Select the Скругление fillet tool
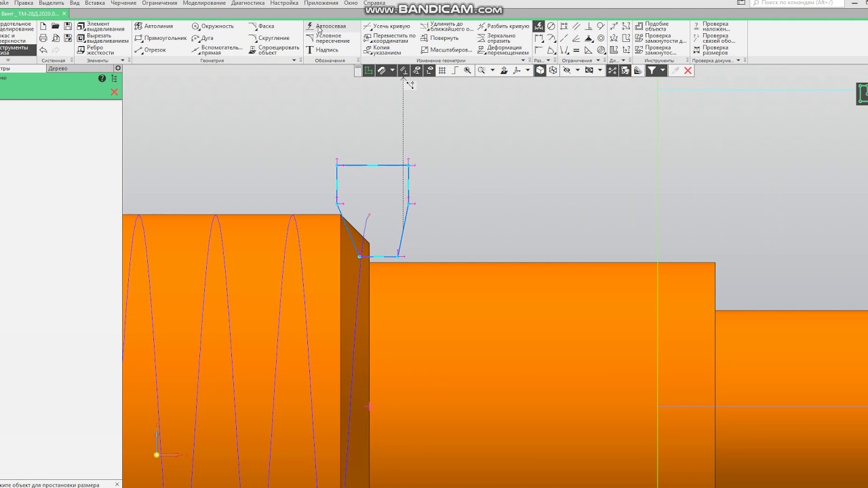The width and height of the screenshot is (868, 488). (269, 38)
